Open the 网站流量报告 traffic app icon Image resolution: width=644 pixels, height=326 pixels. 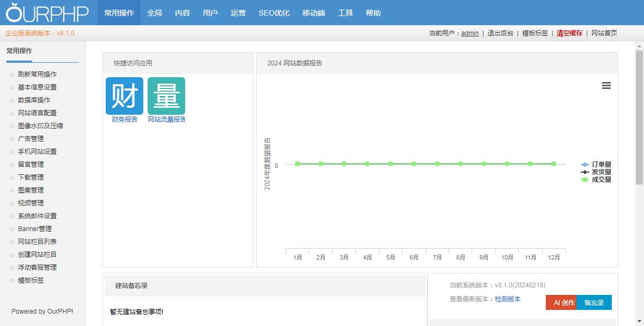[x=166, y=96]
